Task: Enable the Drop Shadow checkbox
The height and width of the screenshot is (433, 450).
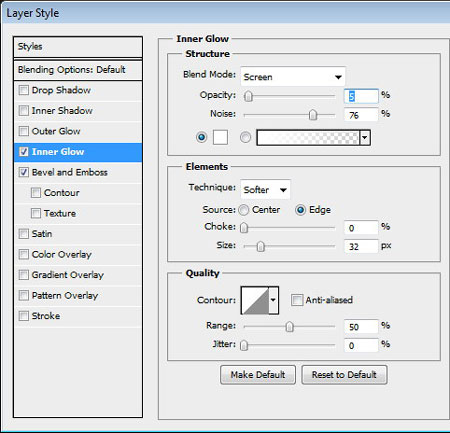Action: tap(24, 90)
